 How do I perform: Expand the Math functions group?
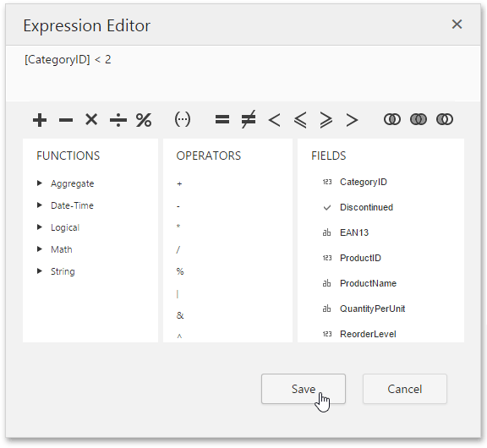40,249
